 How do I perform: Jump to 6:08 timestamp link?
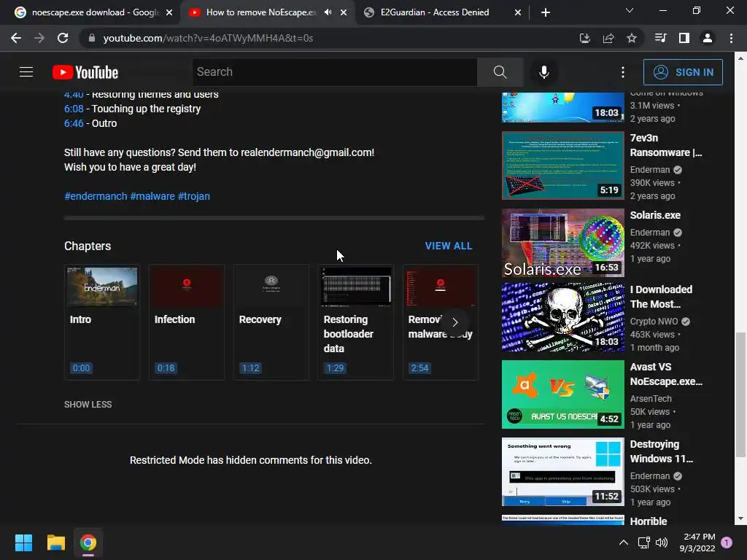[74, 109]
